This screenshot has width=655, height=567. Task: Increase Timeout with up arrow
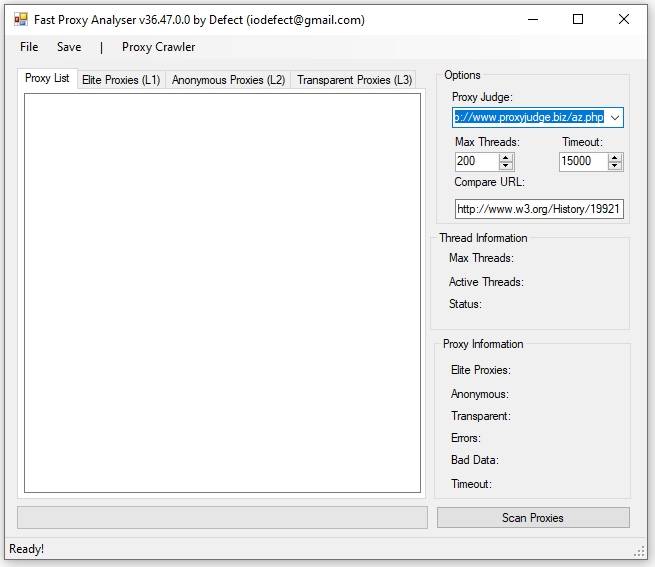click(615, 158)
